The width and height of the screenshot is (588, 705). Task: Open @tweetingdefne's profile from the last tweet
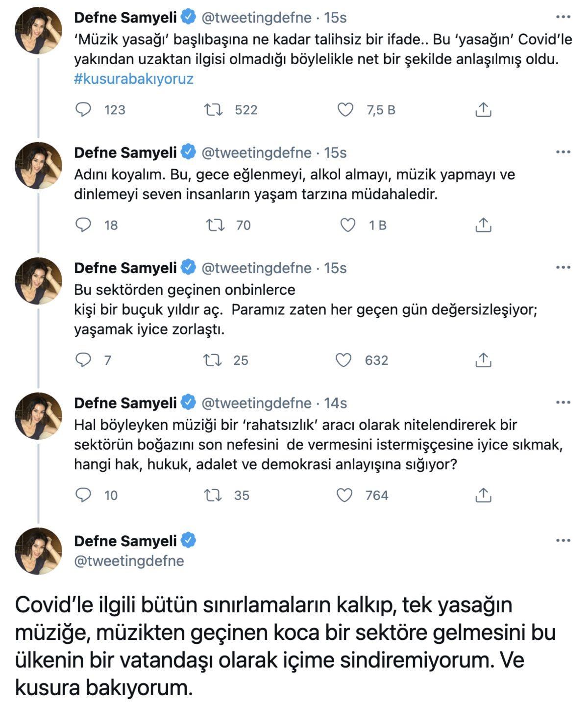(130, 559)
